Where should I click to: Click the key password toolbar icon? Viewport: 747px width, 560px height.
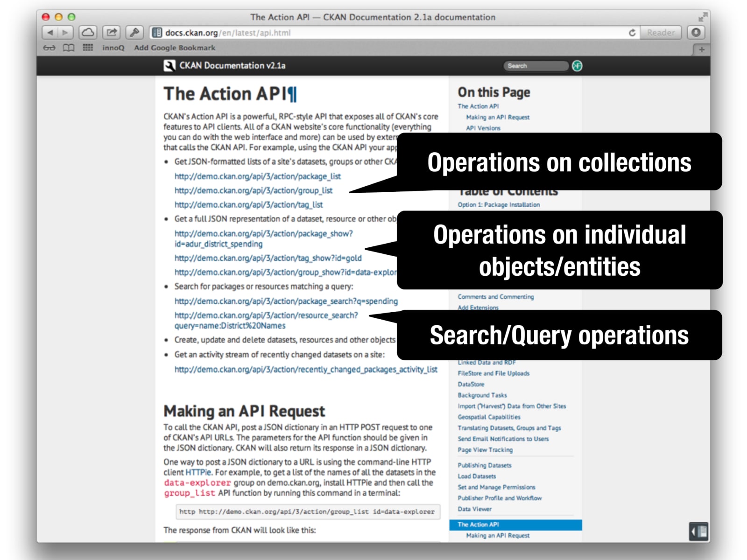[x=134, y=33]
